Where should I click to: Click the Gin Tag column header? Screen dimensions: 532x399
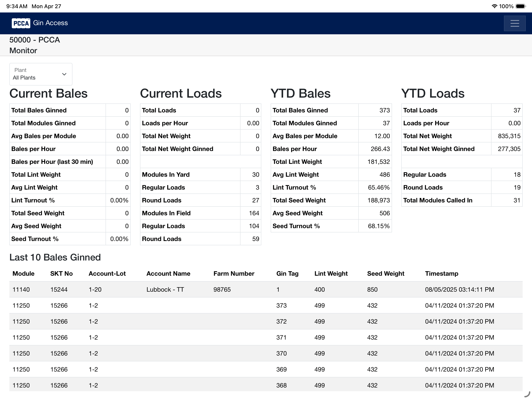tap(287, 274)
